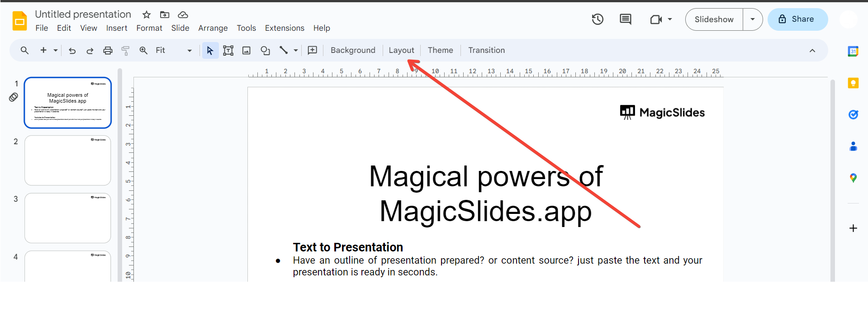Select the text box tool
This screenshot has width=868, height=336.
pos(228,51)
